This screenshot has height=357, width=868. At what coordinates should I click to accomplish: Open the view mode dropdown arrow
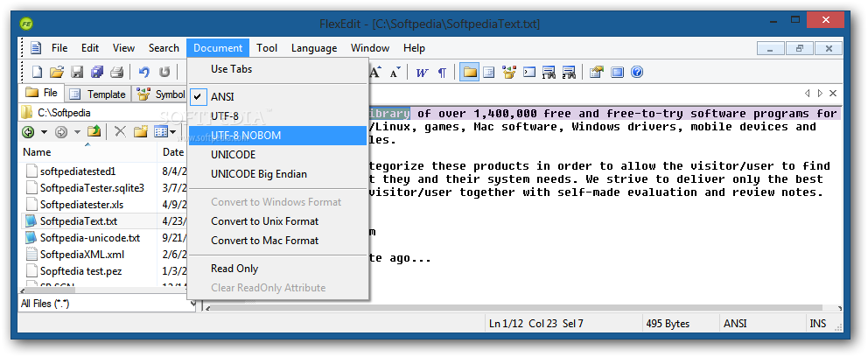[173, 132]
